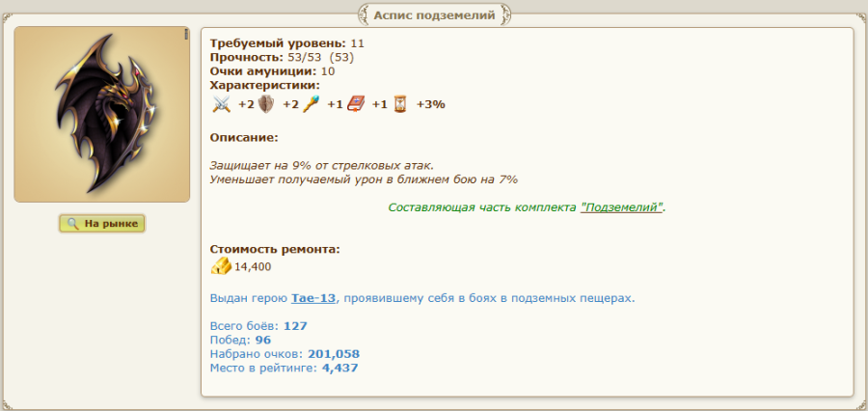
Task: Click the Набрано очков 201,058 value
Action: click(333, 354)
